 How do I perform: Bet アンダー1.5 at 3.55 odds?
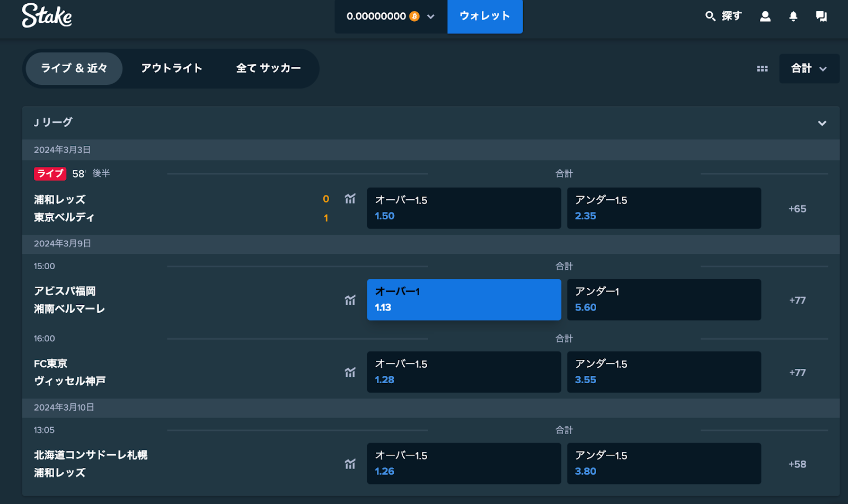pos(664,372)
